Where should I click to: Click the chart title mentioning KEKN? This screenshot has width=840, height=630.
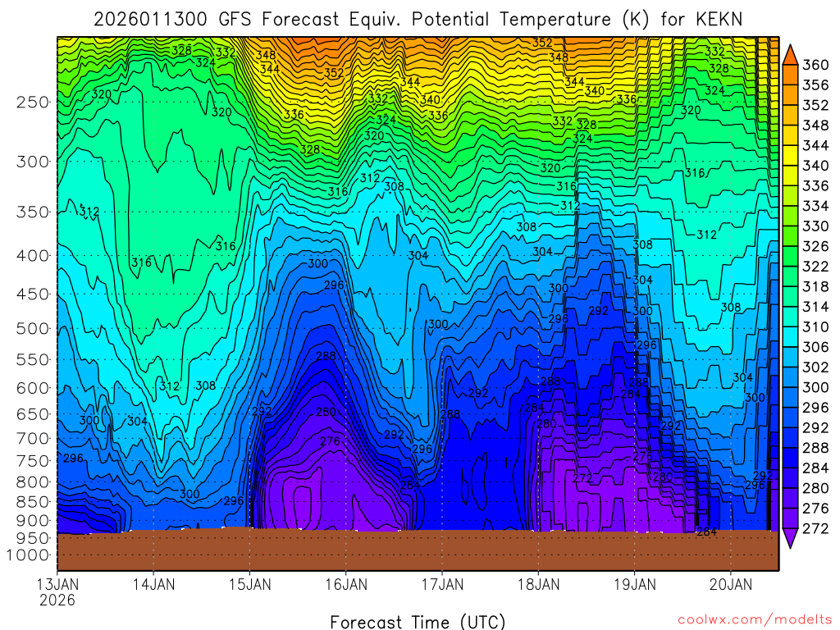tap(418, 20)
